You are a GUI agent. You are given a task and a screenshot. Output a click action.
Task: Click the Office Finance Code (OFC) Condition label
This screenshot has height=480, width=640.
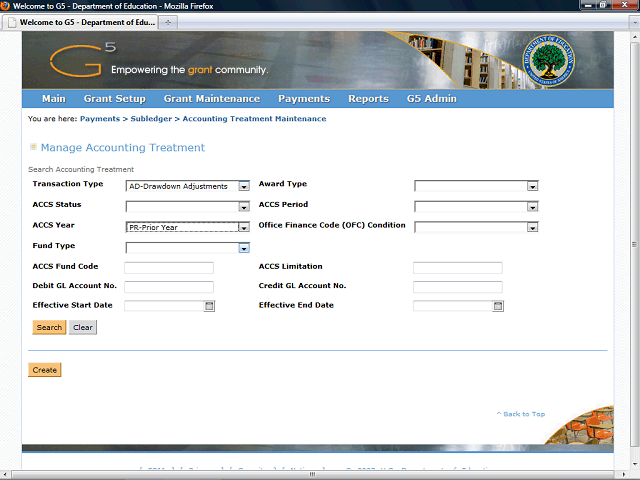tap(332, 225)
